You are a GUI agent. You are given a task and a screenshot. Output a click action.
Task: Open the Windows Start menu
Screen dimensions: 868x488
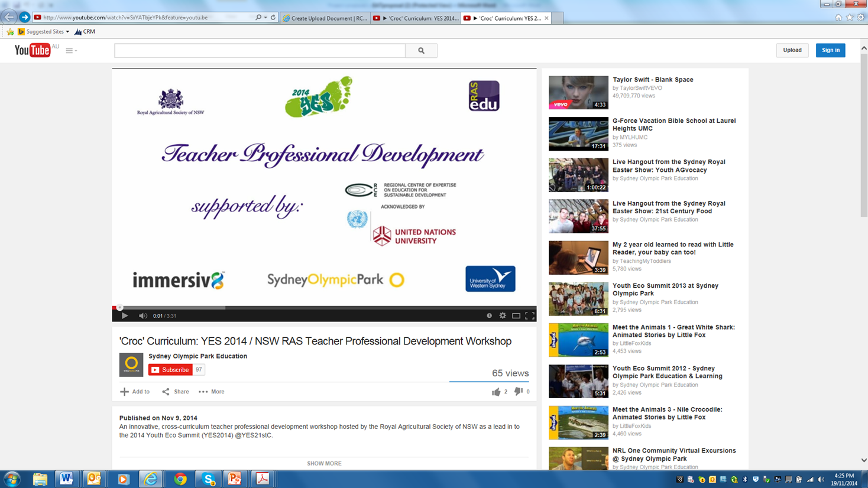click(x=12, y=479)
